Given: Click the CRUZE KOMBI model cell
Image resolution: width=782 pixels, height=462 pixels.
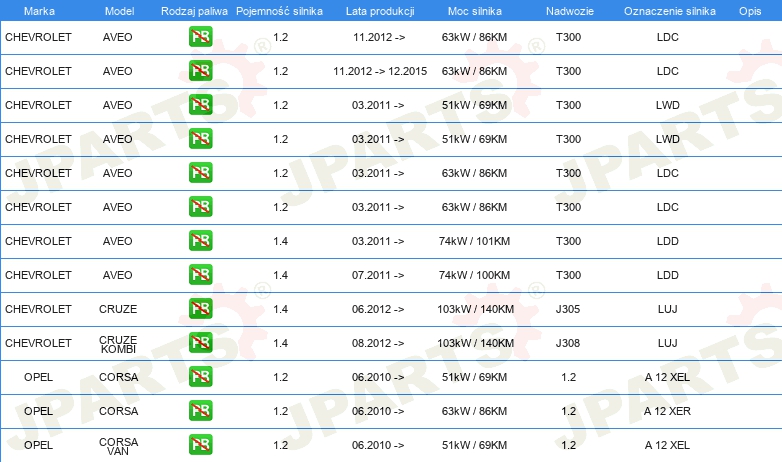Looking at the screenshot, I should 118,344.
